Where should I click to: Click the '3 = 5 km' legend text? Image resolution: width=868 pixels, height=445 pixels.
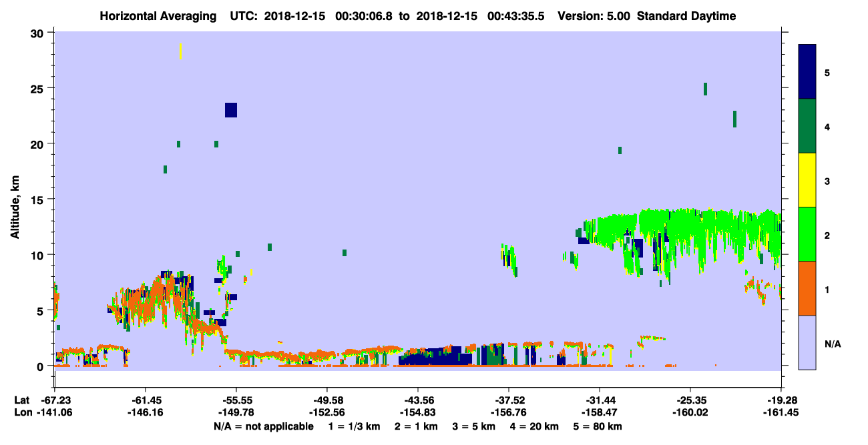point(473,426)
